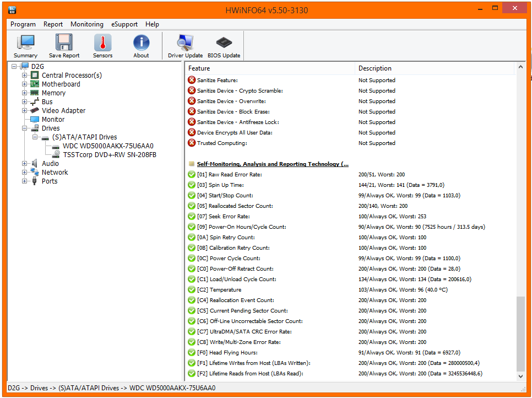Image resolution: width=532 pixels, height=398 pixels.
Task: Open the Summary toolbar icon
Action: (25, 43)
